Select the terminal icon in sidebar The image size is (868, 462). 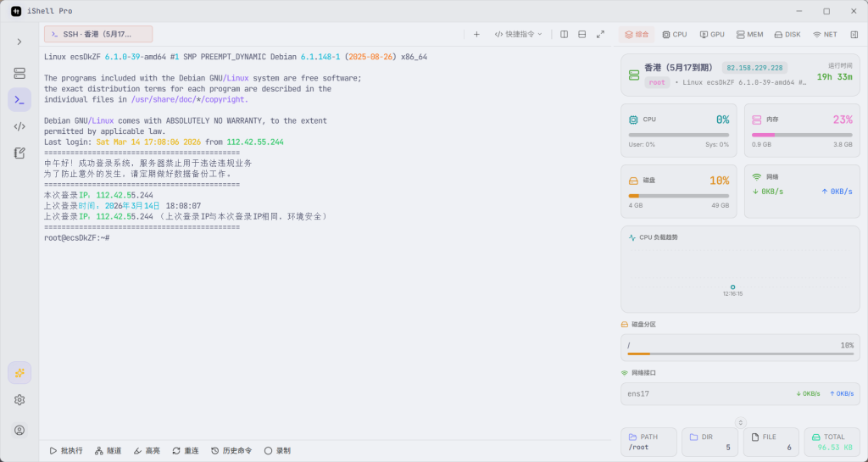pyautogui.click(x=19, y=100)
